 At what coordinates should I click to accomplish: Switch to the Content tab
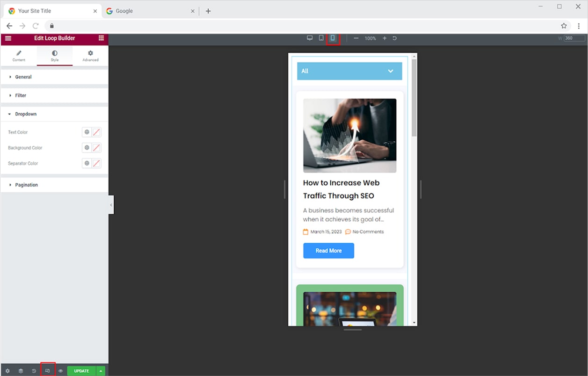click(x=19, y=56)
